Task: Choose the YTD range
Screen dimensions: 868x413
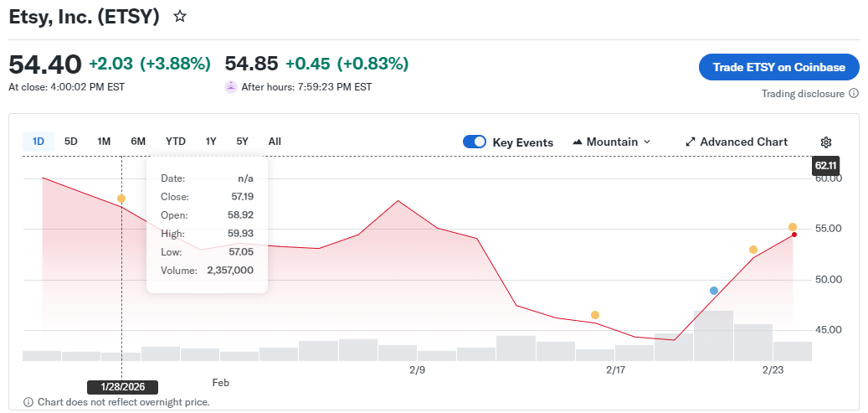Action: [x=176, y=142]
